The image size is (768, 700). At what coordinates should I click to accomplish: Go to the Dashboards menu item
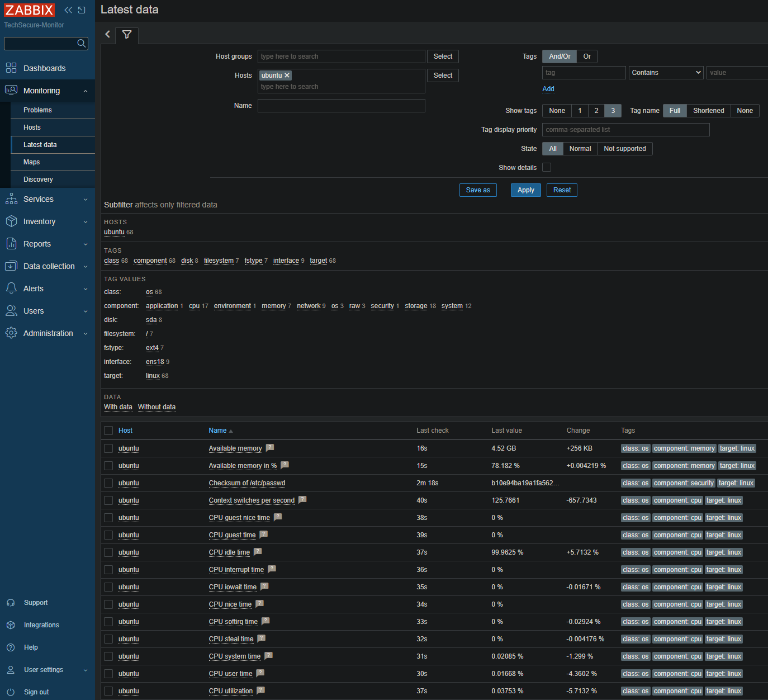44,68
